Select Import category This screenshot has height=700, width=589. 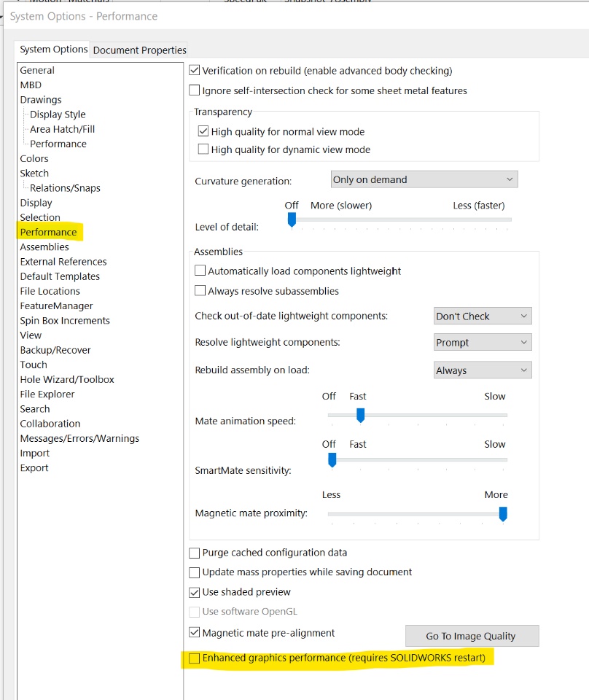click(35, 453)
